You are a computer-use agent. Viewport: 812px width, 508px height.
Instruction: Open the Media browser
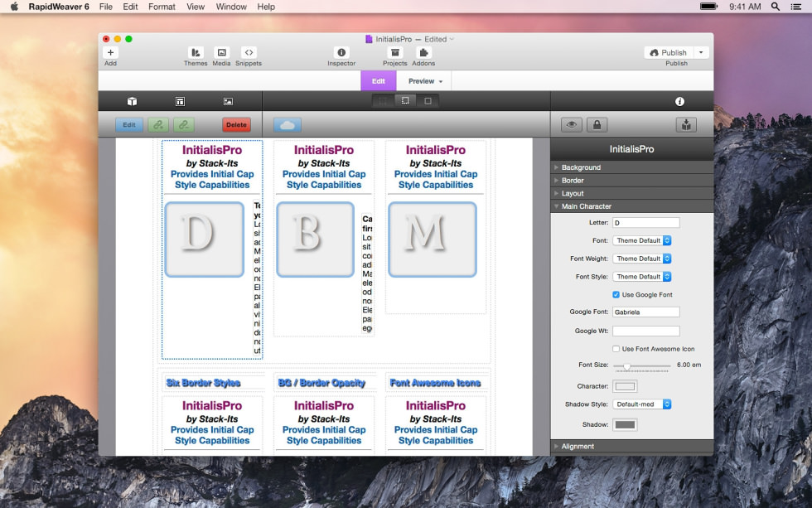[222, 53]
